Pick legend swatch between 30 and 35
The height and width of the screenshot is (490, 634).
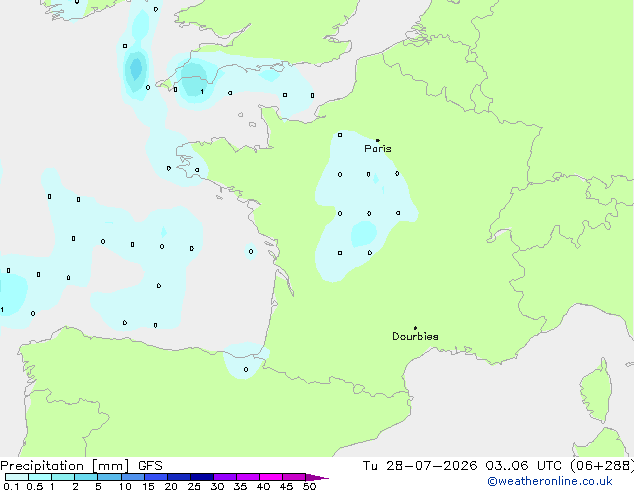(225, 477)
